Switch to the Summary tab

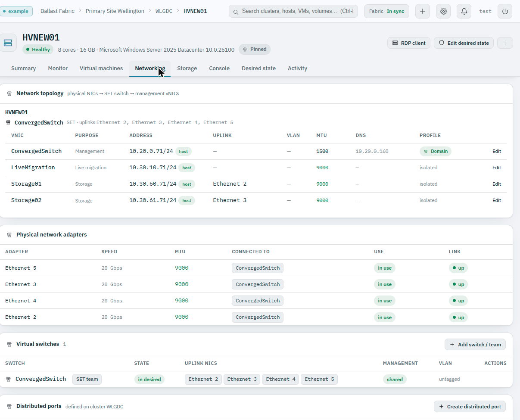click(x=23, y=68)
